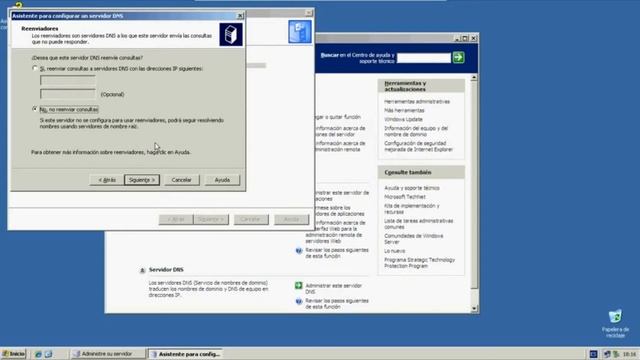Select 'No, no reenviar consultas' radio option

pos(35,109)
